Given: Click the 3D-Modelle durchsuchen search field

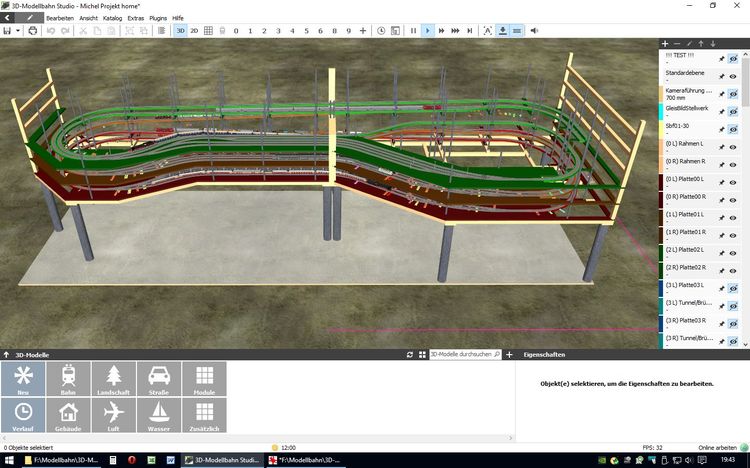Looking at the screenshot, I should 463,355.
